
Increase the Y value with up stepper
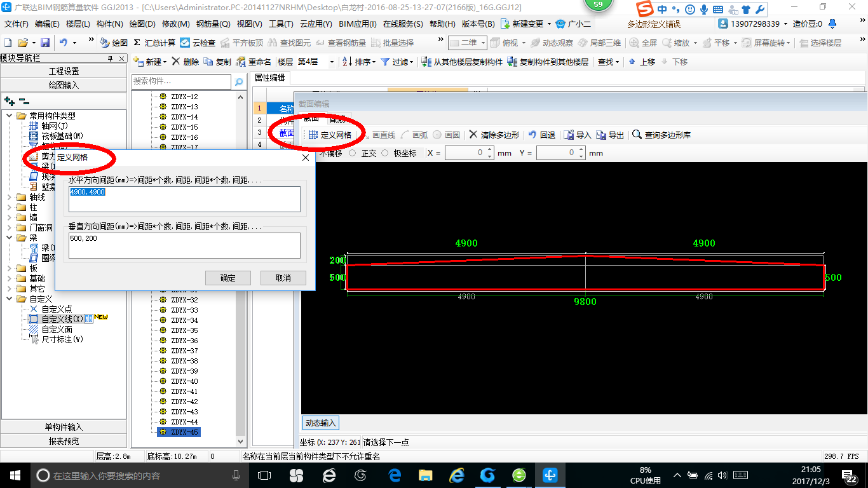pos(580,150)
